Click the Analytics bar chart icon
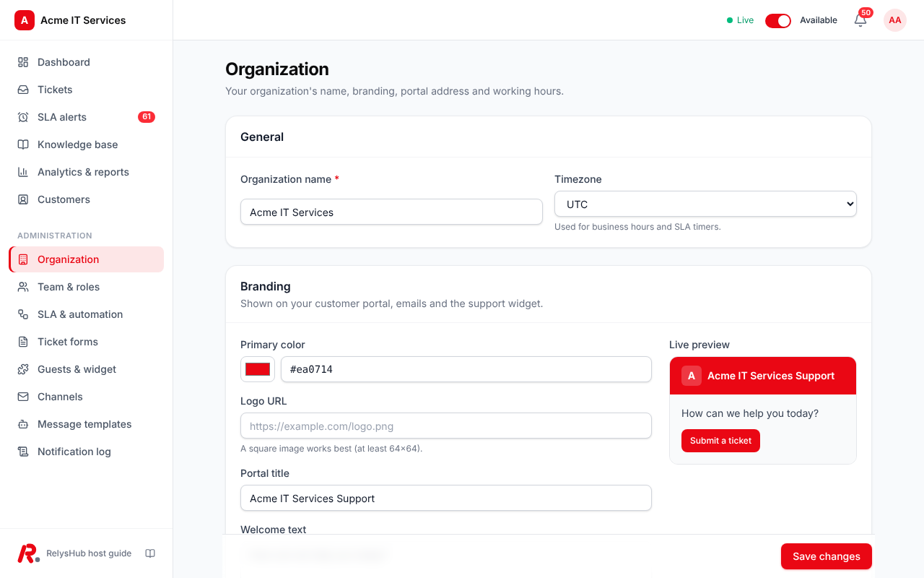 [23, 172]
